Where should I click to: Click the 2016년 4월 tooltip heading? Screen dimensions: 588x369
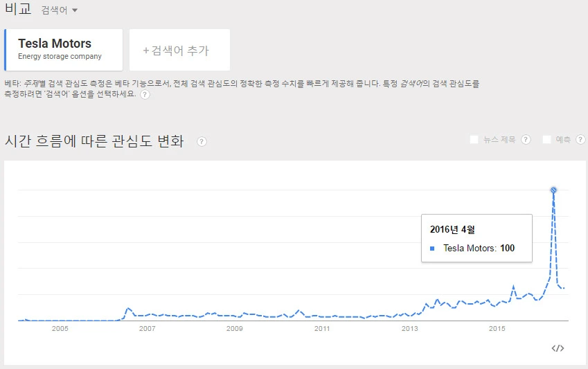pos(452,230)
